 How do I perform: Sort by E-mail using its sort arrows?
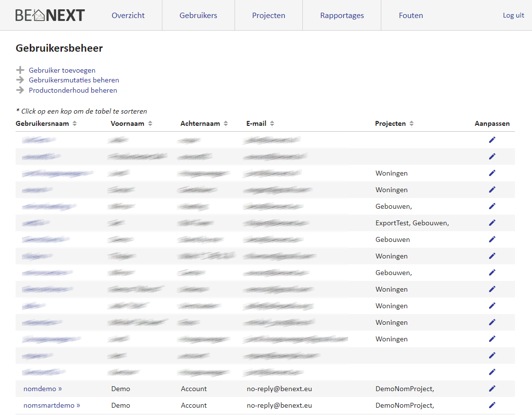(272, 123)
